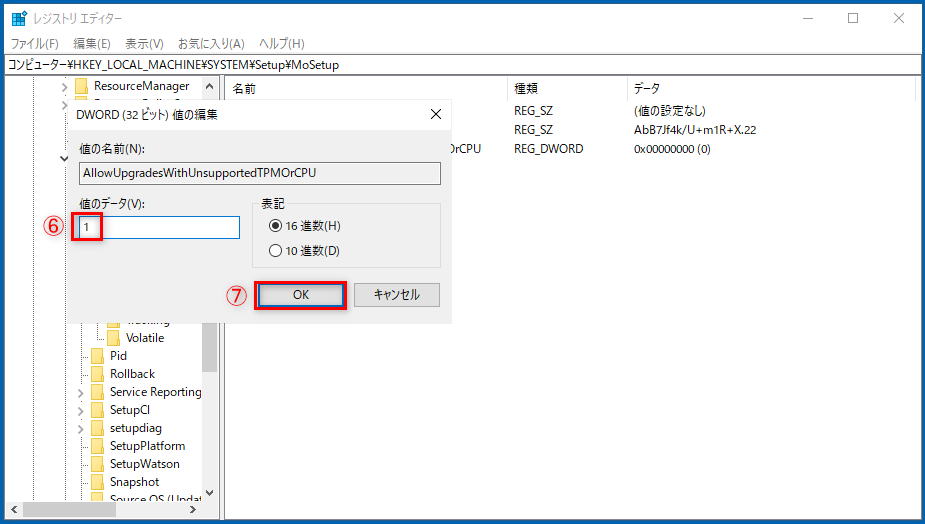
Task: Open ファイル(F) menu
Action: point(35,44)
